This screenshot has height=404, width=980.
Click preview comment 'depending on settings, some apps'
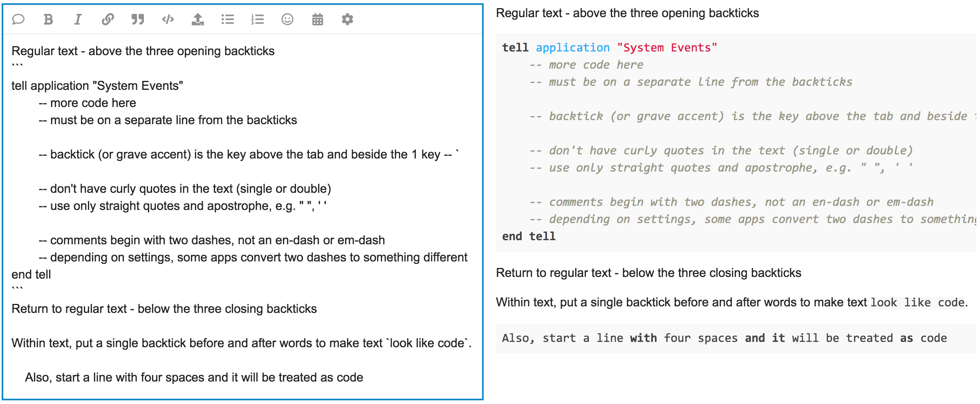753,219
